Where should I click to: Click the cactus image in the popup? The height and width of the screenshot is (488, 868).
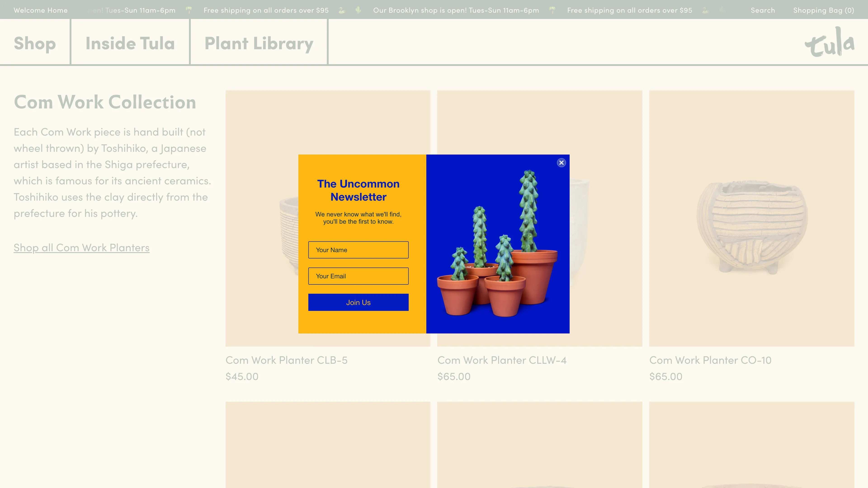pyautogui.click(x=498, y=244)
